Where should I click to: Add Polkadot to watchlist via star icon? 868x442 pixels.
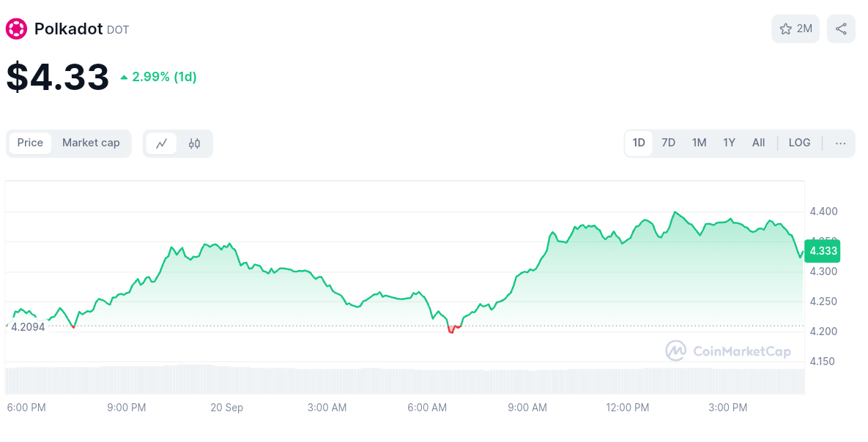[x=783, y=29]
